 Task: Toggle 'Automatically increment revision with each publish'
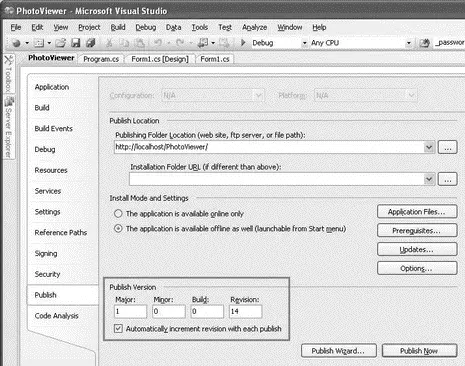click(118, 329)
